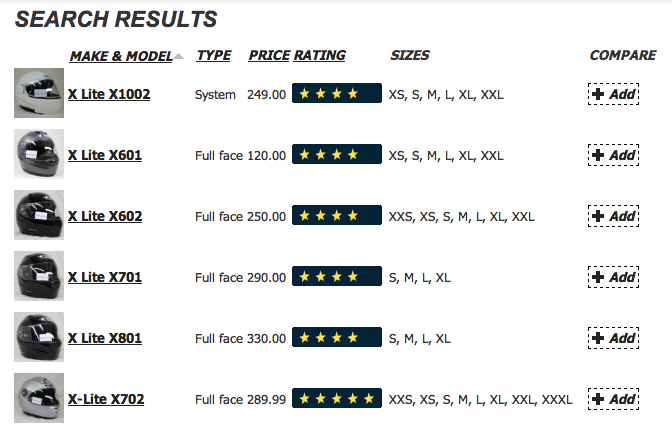Screen dimensions: 672x440
Task: Add X Lite X701 to compare
Action: tap(613, 277)
